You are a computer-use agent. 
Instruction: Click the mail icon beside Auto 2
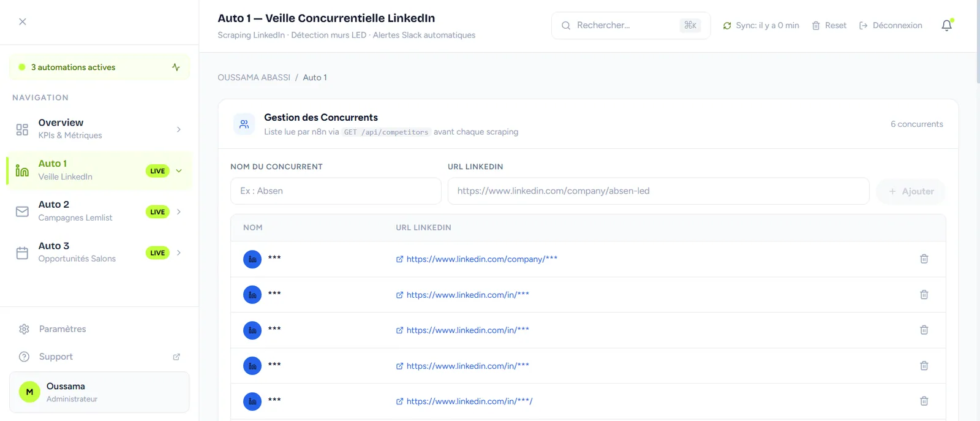[x=22, y=211]
